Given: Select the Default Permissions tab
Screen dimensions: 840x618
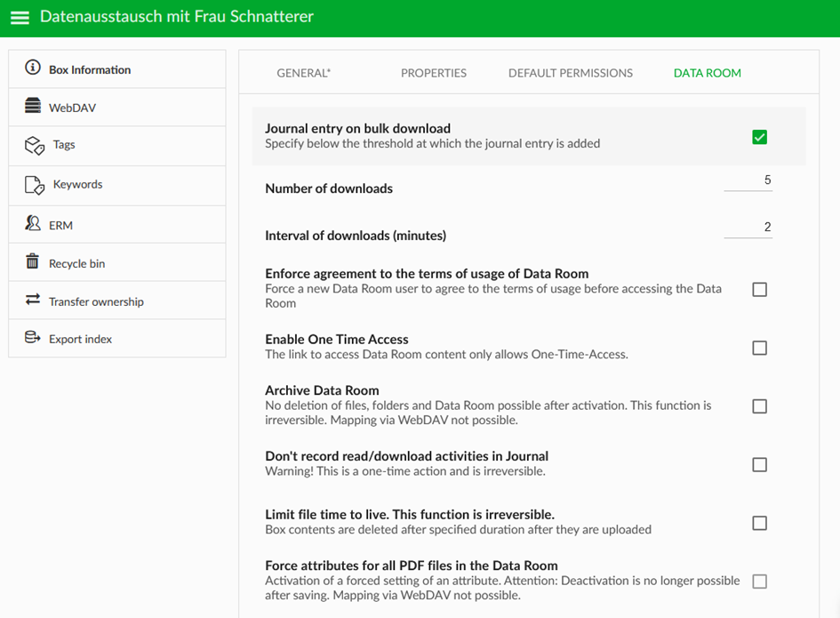Looking at the screenshot, I should pos(571,73).
